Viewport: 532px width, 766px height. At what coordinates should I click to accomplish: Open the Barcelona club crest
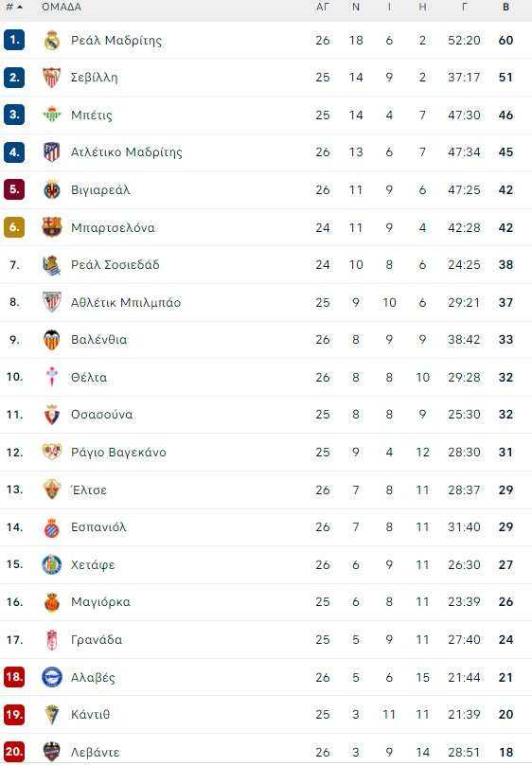click(x=52, y=227)
